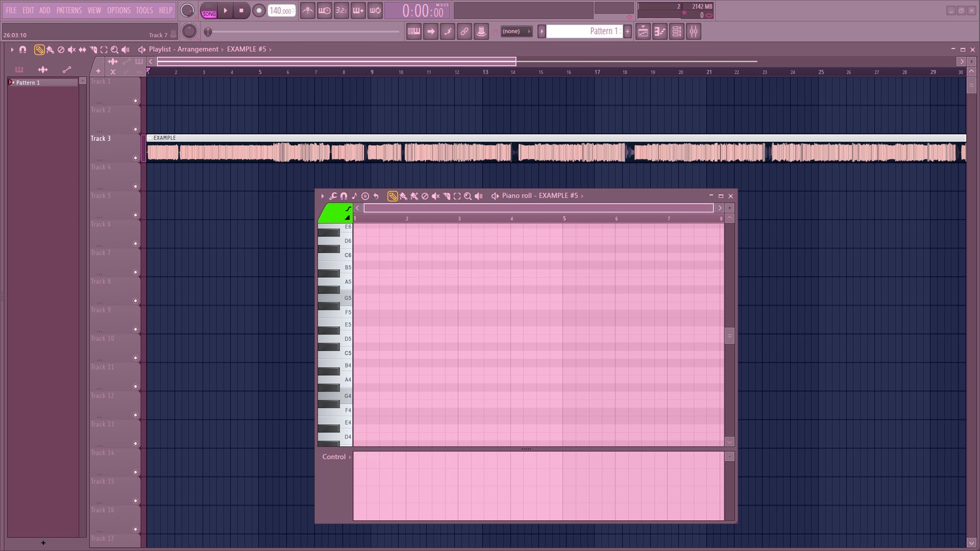
Task: Toggle link/multilink controllers icon
Action: (465, 31)
